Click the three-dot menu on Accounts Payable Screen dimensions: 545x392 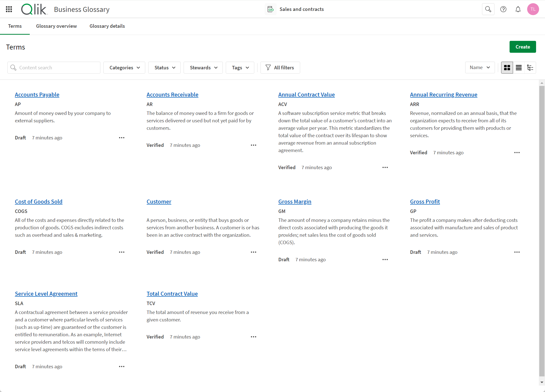(121, 137)
